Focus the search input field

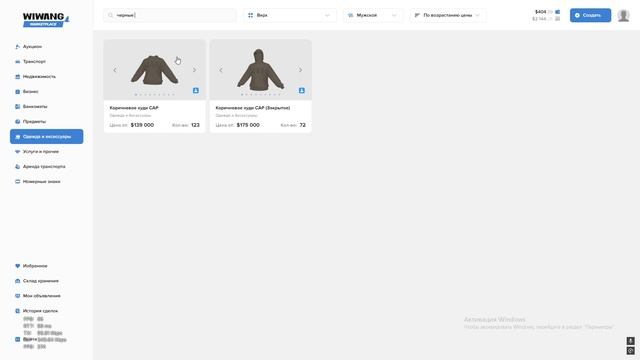click(170, 15)
